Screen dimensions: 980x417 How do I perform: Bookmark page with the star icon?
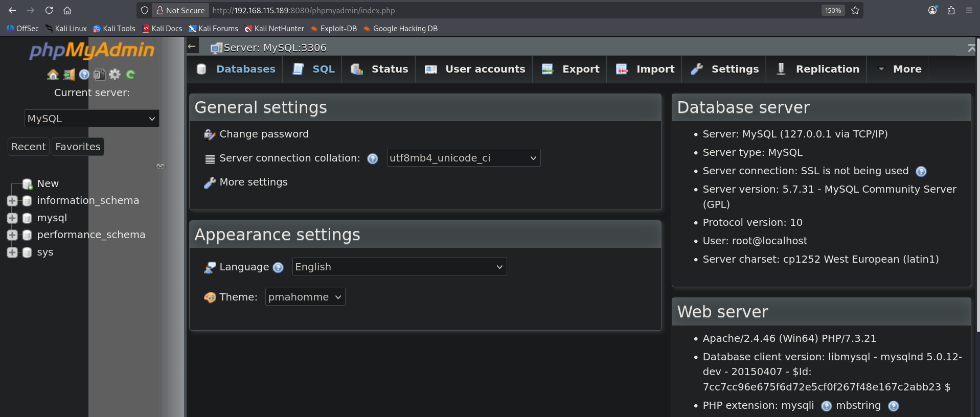(x=855, y=10)
